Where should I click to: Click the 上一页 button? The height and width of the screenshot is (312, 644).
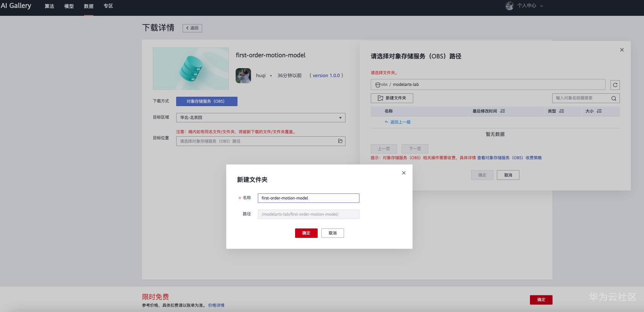point(384,149)
